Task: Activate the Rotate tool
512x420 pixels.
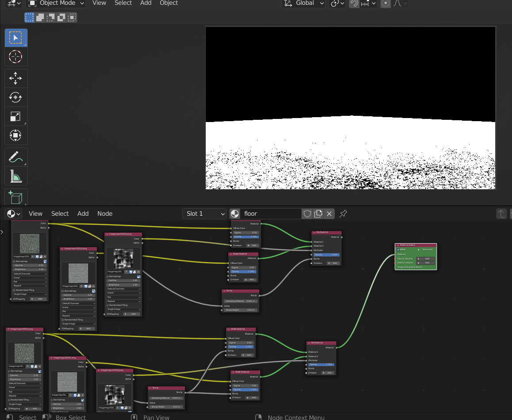Action: tap(15, 97)
